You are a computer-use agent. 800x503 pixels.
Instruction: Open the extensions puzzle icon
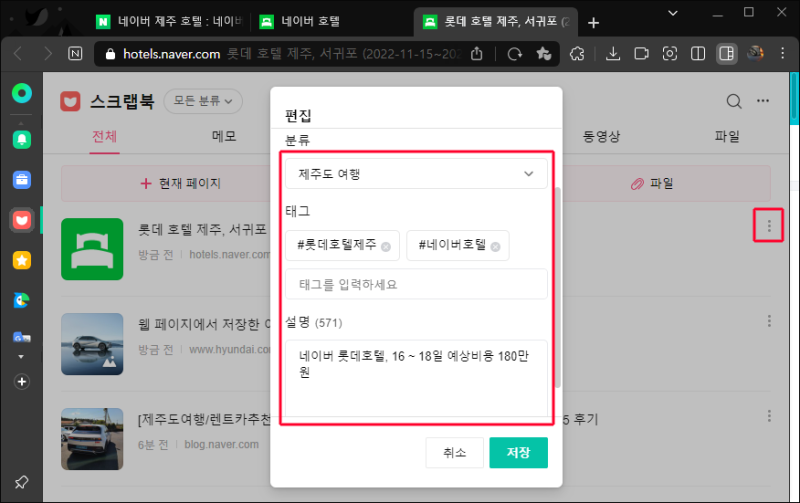coord(577,54)
